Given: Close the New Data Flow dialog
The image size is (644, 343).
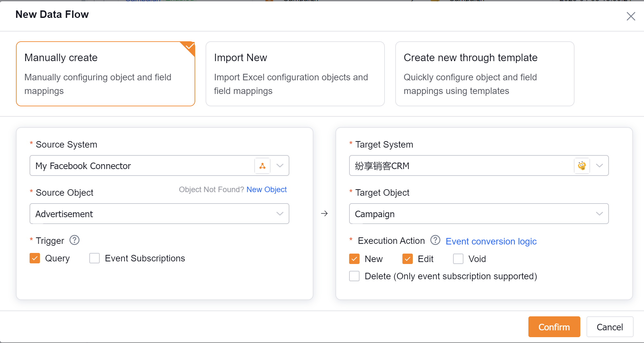Looking at the screenshot, I should tap(631, 16).
